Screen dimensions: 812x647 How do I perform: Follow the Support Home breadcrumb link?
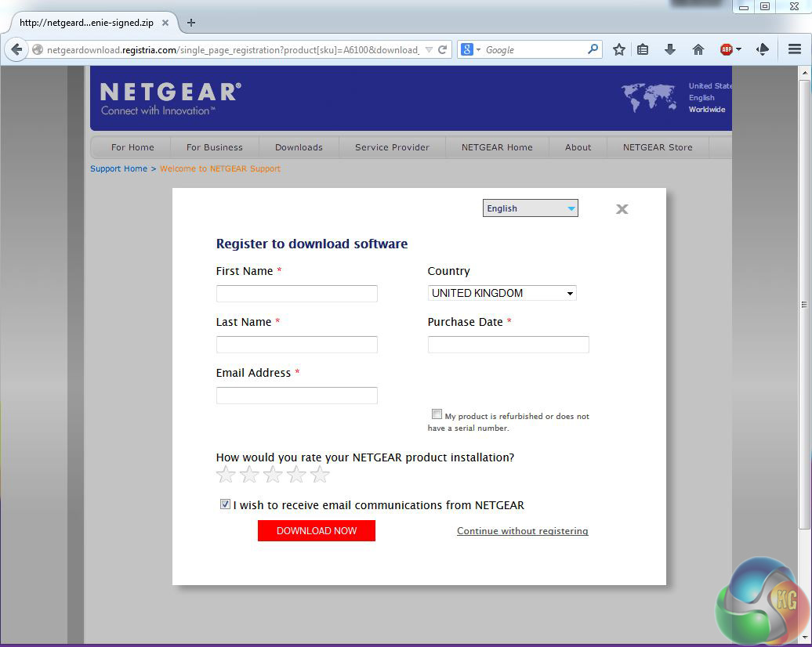(118, 168)
